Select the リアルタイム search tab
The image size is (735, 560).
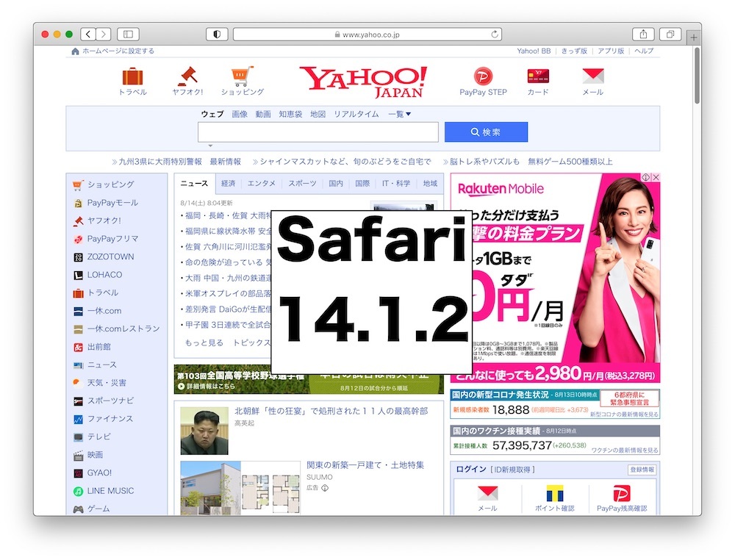coord(356,114)
